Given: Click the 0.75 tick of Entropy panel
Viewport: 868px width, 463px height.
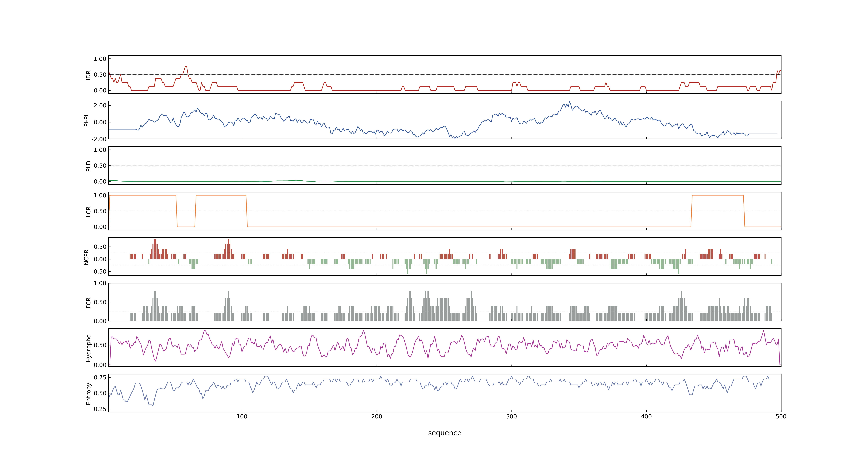Looking at the screenshot, I should (x=100, y=377).
